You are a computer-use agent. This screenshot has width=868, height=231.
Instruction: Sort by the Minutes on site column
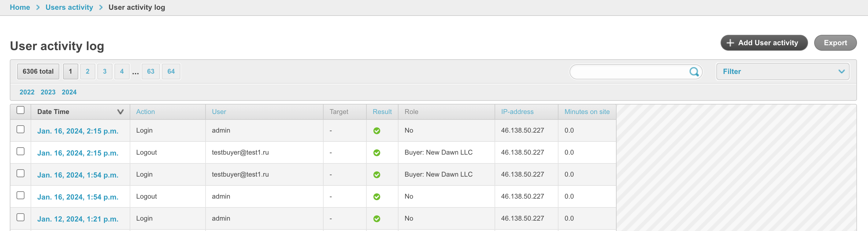click(587, 112)
